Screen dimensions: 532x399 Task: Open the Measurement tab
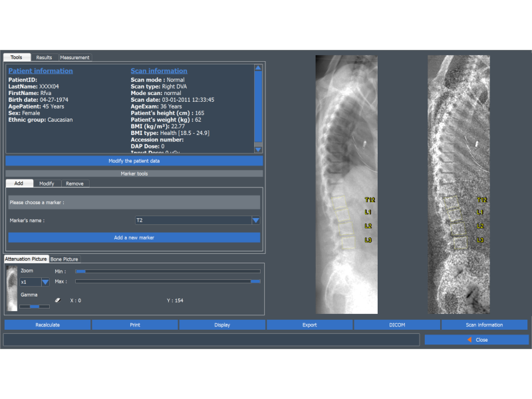pyautogui.click(x=74, y=58)
